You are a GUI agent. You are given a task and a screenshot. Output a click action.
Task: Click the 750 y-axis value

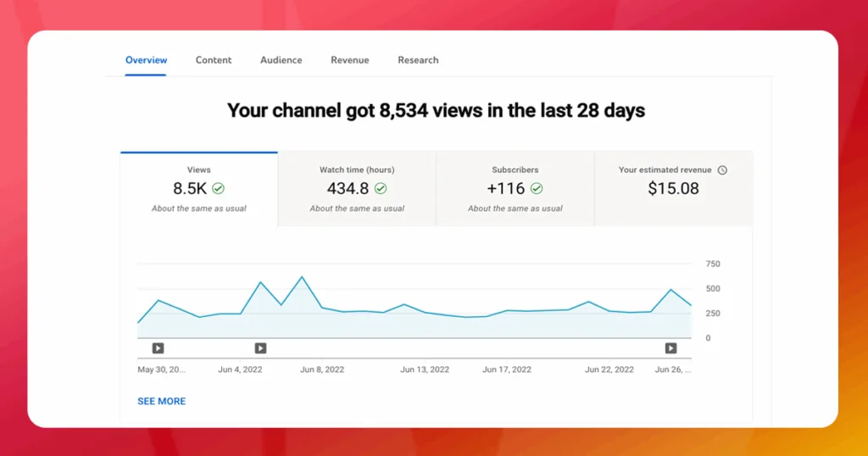(713, 264)
